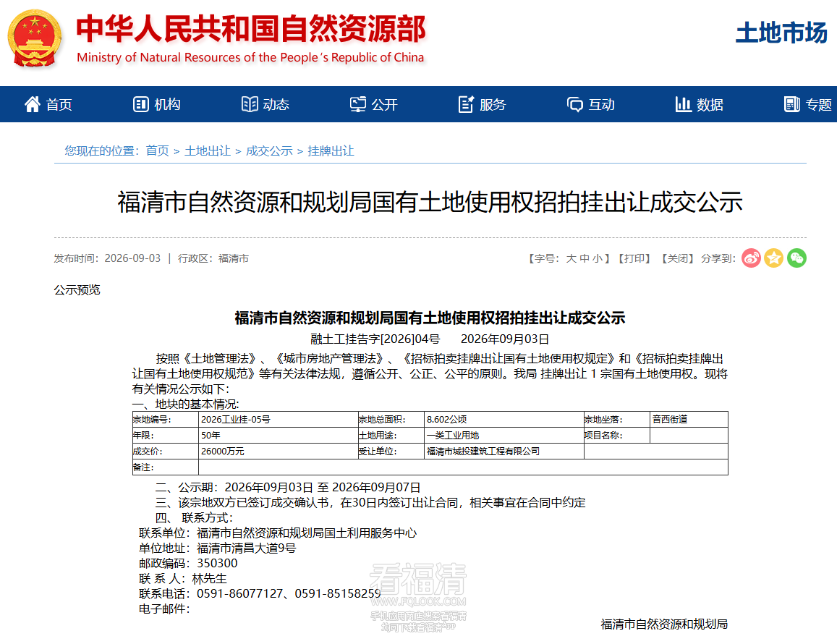Click the area value 8.602公顷

(447, 420)
